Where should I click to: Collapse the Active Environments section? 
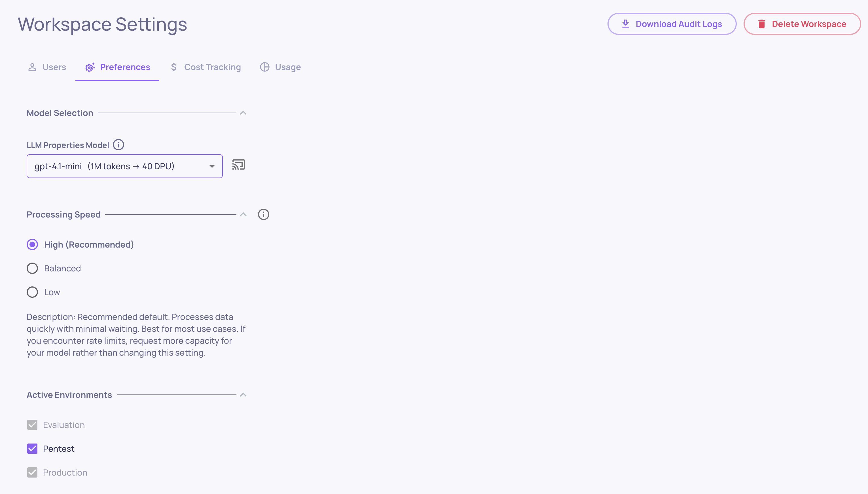point(243,395)
